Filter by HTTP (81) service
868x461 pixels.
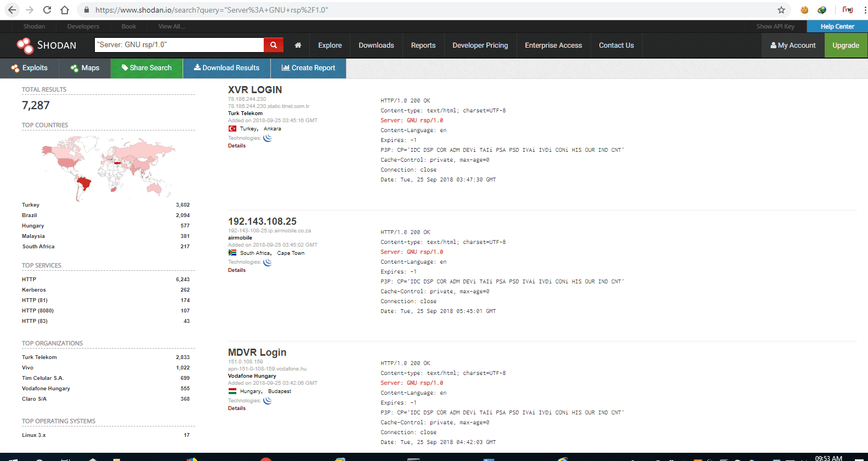pos(35,300)
